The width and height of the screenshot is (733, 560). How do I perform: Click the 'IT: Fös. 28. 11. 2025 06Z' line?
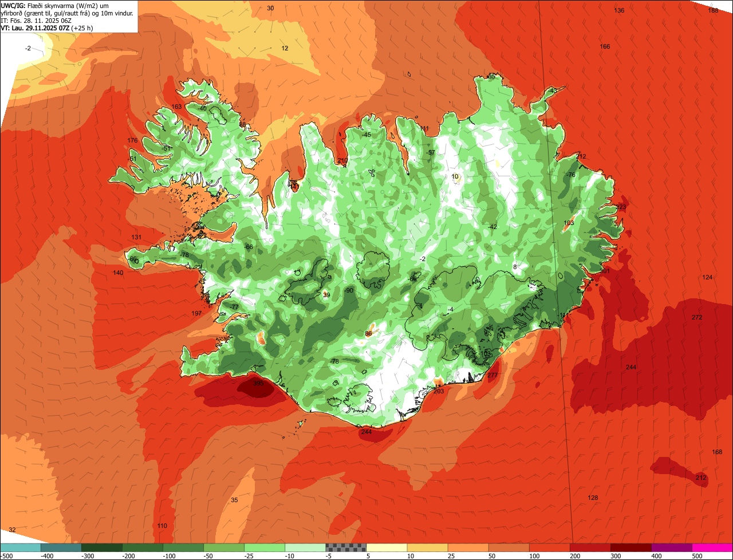point(36,20)
